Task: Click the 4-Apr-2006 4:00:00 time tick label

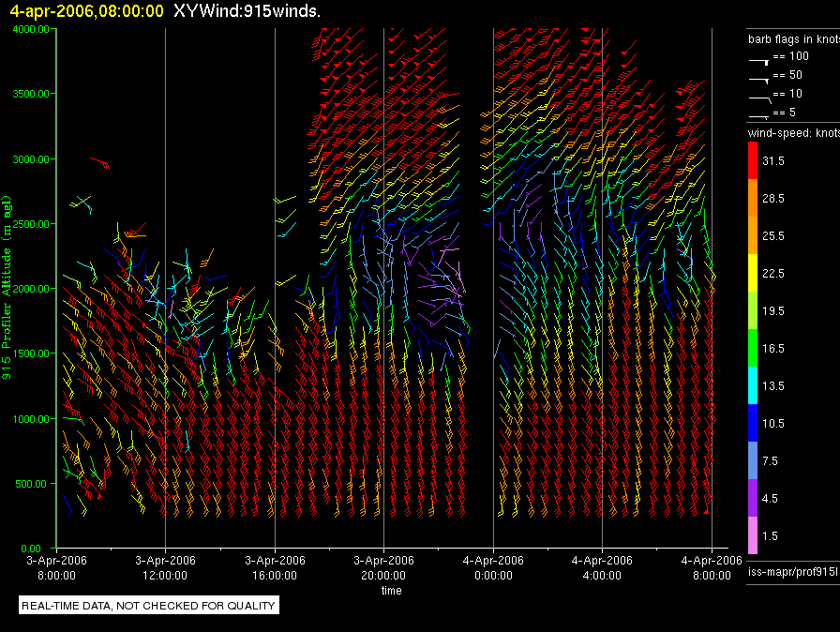Action: click(602, 567)
